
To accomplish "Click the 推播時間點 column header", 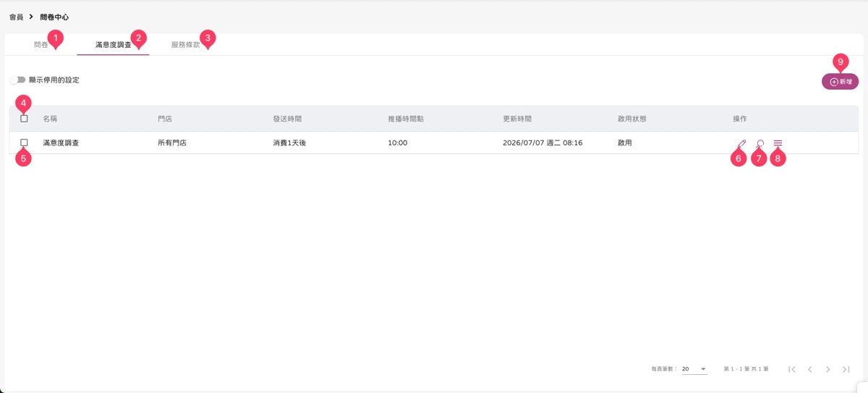I will 406,119.
